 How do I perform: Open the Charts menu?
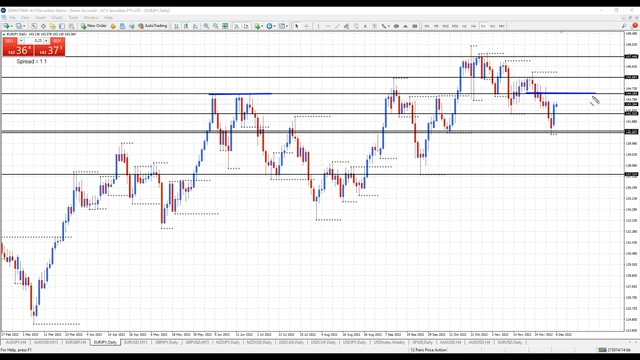tap(57, 18)
